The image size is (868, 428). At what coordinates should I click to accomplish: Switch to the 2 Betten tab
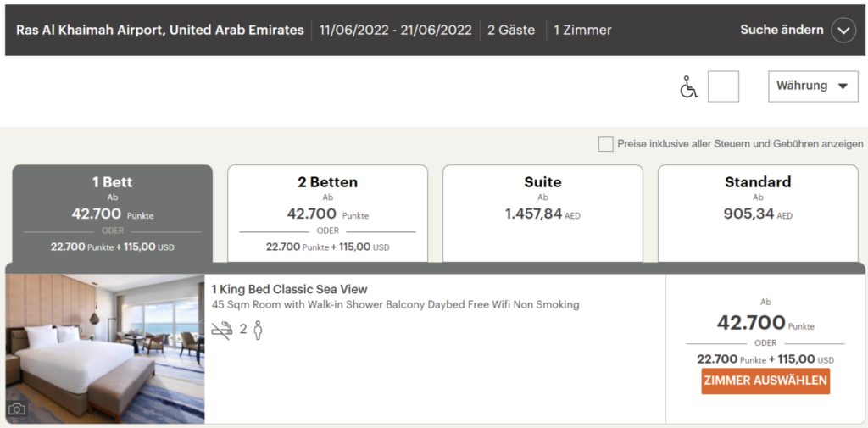pos(327,214)
